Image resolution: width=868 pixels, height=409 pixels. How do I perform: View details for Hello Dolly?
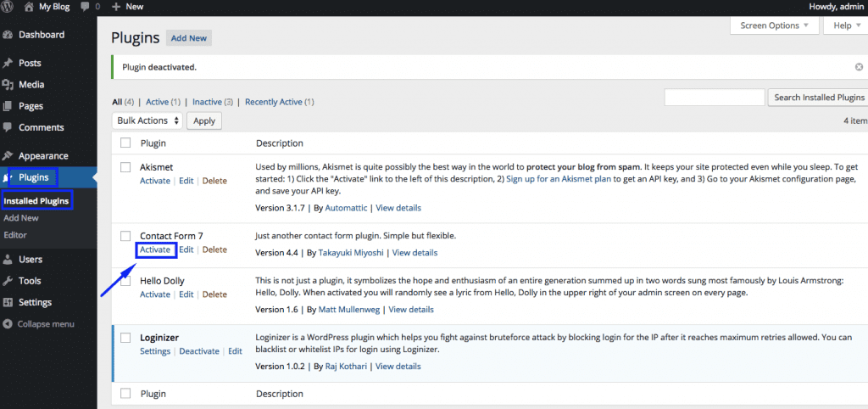pyautogui.click(x=411, y=309)
